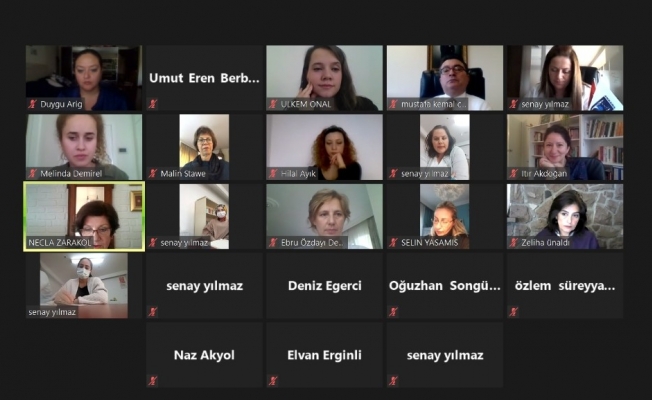Viewport: 652px width, 400px height.
Task: Click muted mic icon beside Zeliha ünaldı
Action: click(x=514, y=242)
